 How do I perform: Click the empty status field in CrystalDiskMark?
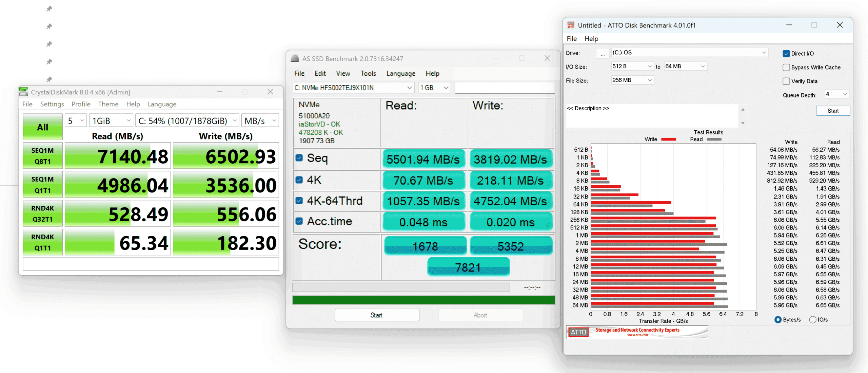151,264
